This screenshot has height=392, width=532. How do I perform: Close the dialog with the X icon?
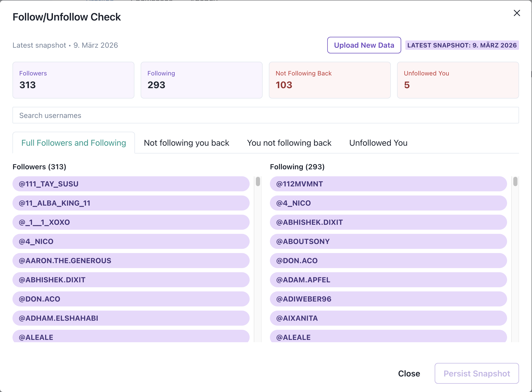click(x=517, y=13)
